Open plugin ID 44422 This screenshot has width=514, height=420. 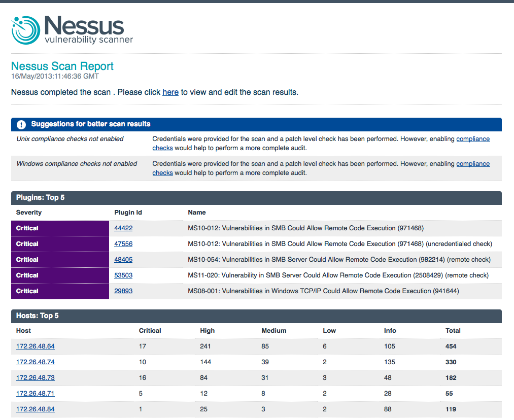(x=123, y=228)
